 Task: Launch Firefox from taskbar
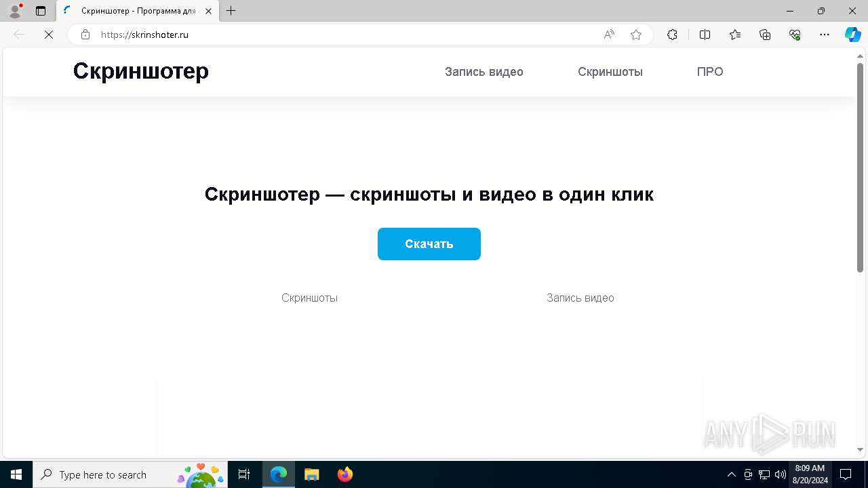tap(345, 474)
